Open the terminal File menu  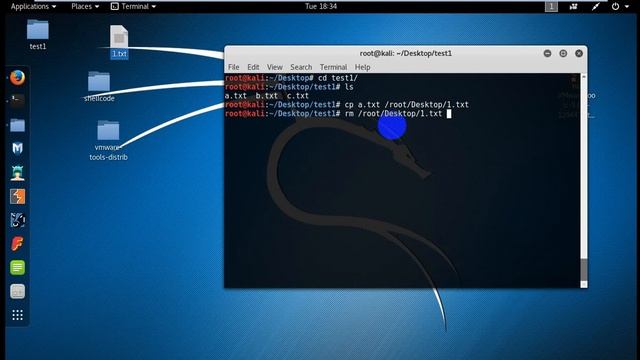(233, 67)
